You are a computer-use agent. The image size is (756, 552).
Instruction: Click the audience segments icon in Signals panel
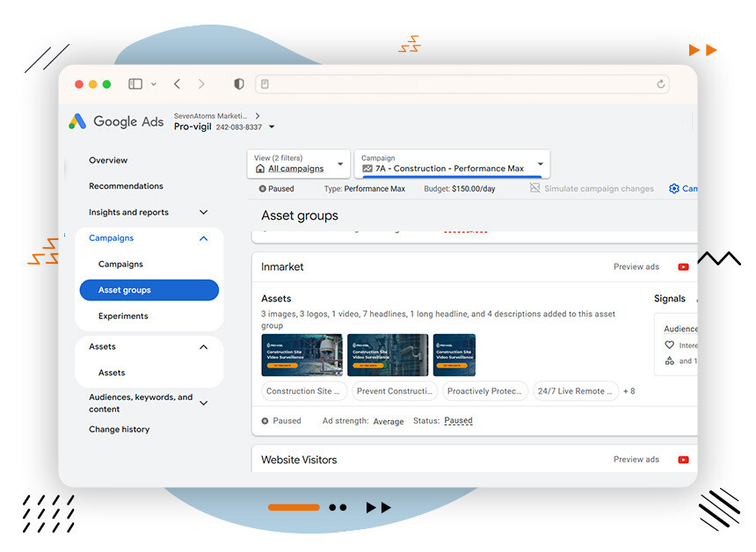coord(668,362)
